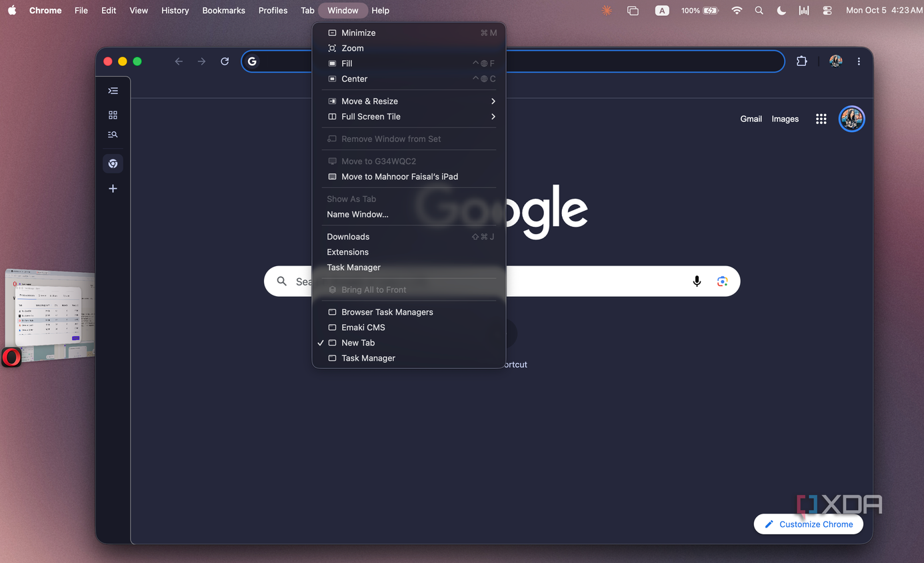Open the tab groups grid icon
The height and width of the screenshot is (563, 924).
coord(113,115)
